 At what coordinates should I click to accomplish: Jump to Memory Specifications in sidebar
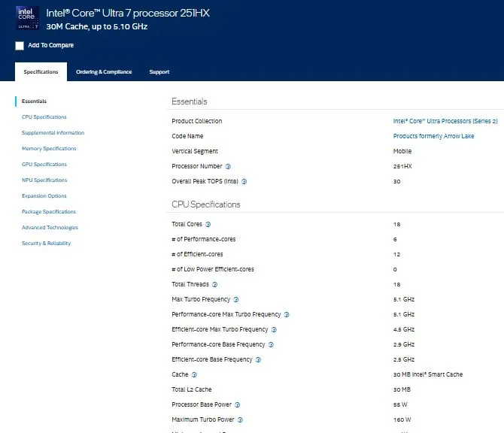pos(49,148)
